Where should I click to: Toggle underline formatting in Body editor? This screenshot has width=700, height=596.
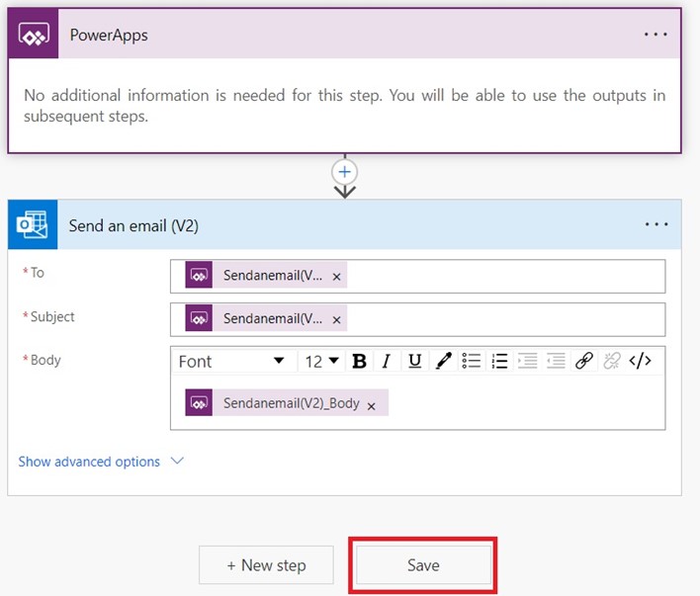(x=414, y=362)
